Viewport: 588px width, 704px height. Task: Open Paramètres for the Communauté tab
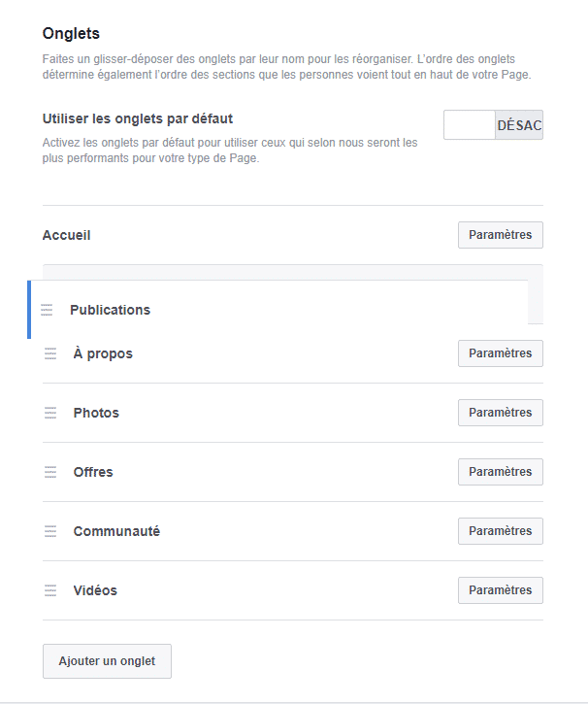pyautogui.click(x=500, y=531)
